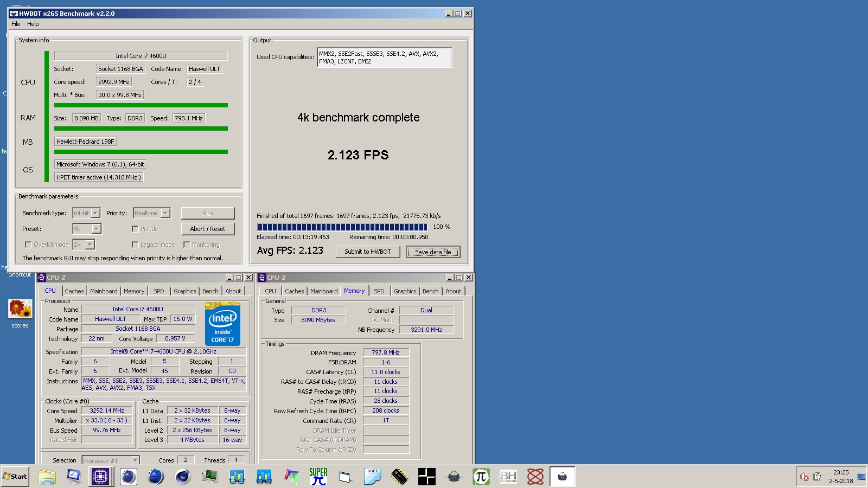Open the CPU-Z Selection Processor #1 dropdown
This screenshot has width=868, height=488.
pos(111,460)
